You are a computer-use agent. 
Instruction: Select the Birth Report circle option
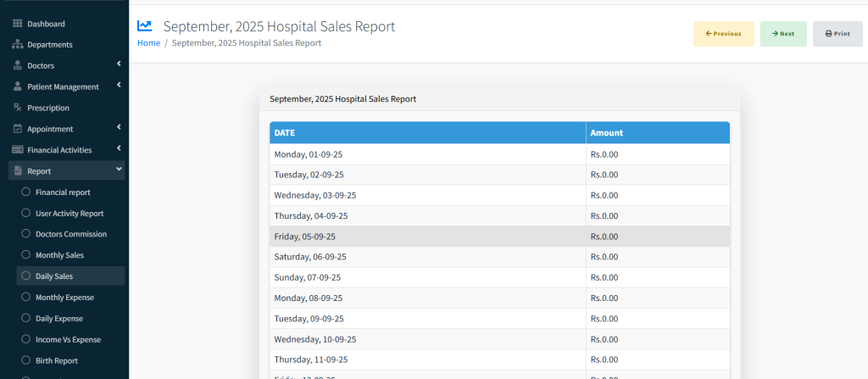[25, 360]
